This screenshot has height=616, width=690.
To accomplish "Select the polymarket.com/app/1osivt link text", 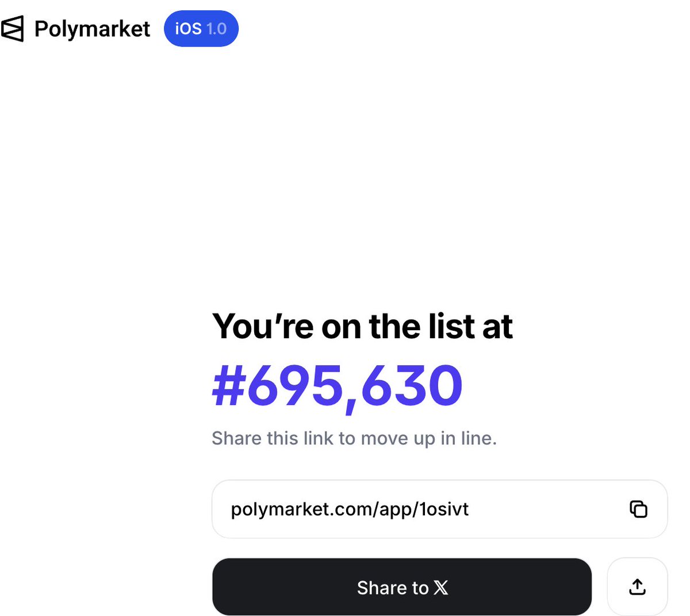I will coord(350,509).
